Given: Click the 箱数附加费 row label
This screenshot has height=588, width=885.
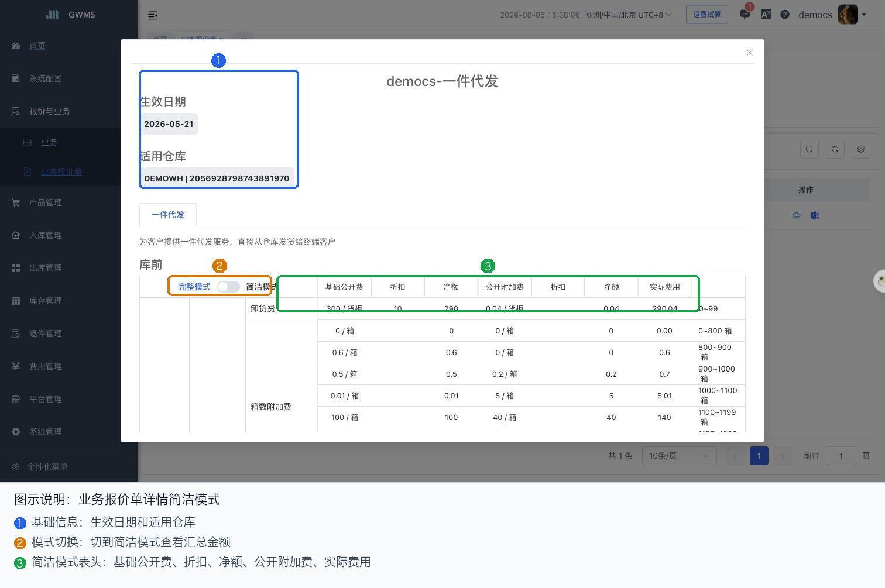Looking at the screenshot, I should click(271, 407).
